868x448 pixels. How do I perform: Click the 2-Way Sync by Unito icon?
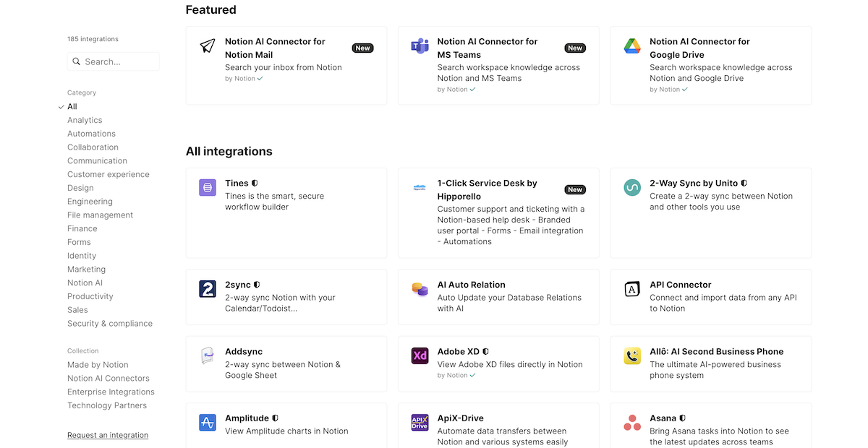point(631,187)
